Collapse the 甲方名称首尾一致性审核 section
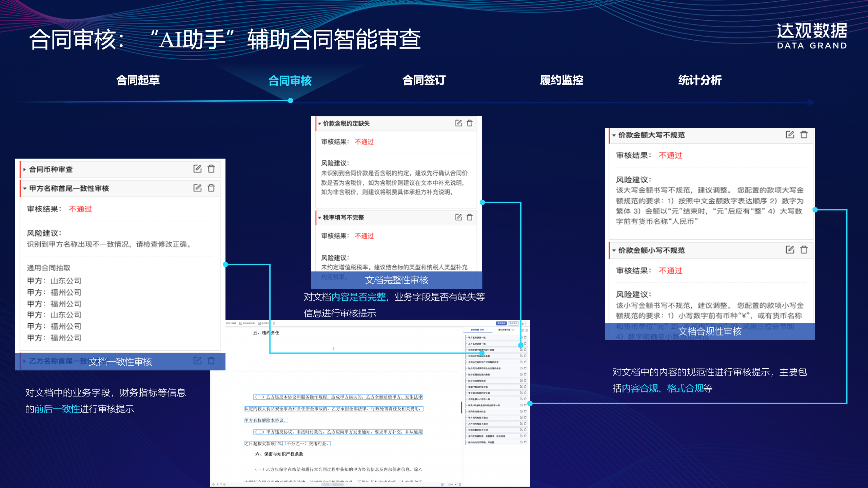Image resolution: width=868 pixels, height=488 pixels. [25, 188]
